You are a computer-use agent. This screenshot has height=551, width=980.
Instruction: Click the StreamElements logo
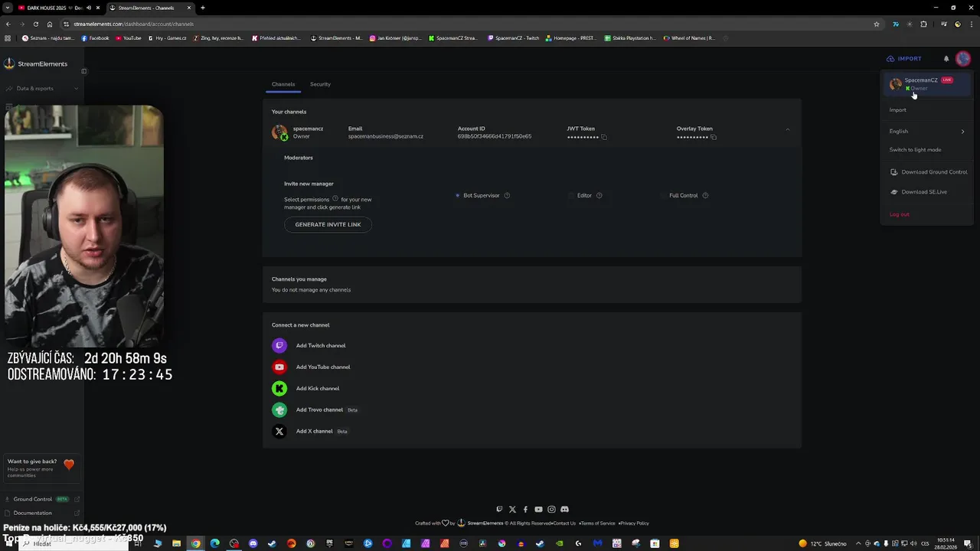point(36,64)
